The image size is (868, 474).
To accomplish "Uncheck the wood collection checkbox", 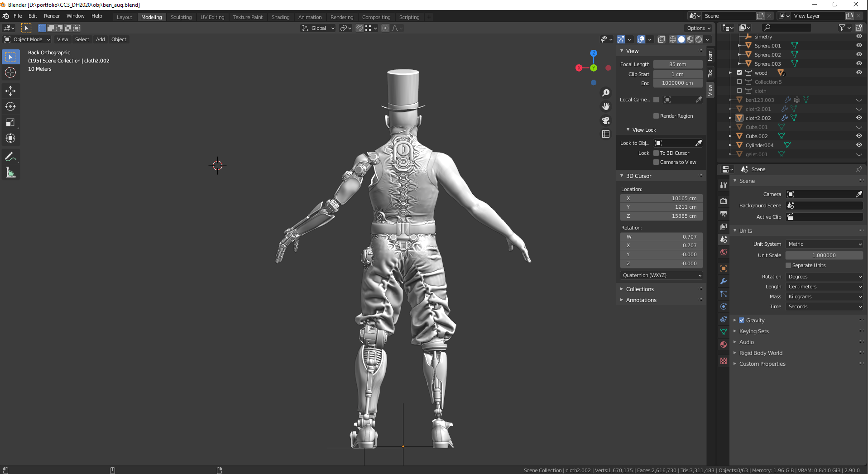I will pos(739,72).
